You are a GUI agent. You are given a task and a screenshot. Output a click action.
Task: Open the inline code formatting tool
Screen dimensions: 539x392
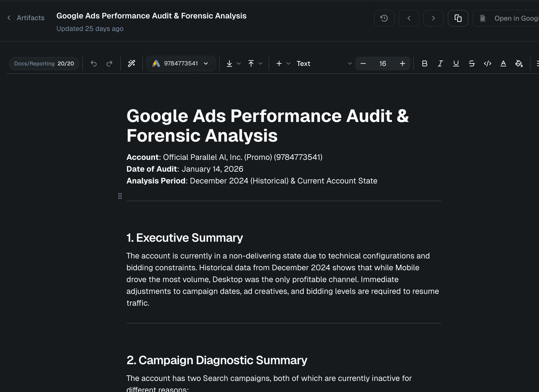click(488, 63)
